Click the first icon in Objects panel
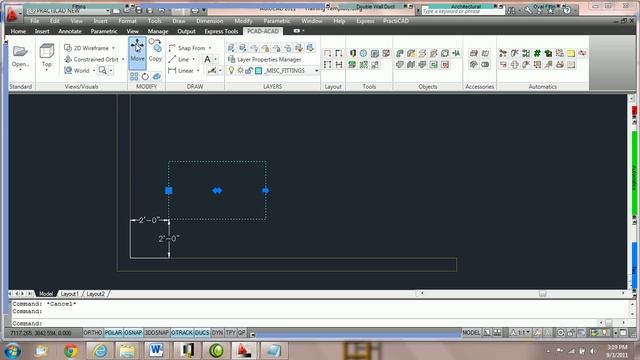 point(400,53)
